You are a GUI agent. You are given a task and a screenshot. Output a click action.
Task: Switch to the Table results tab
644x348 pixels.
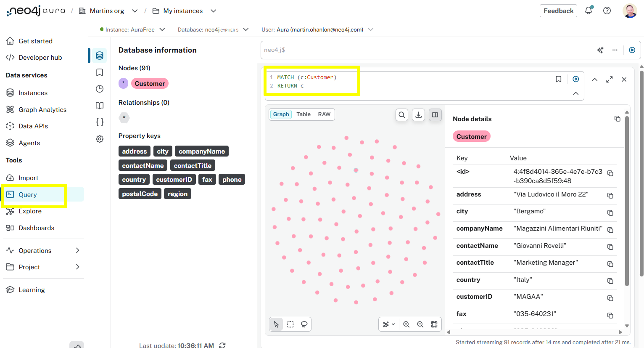click(303, 114)
